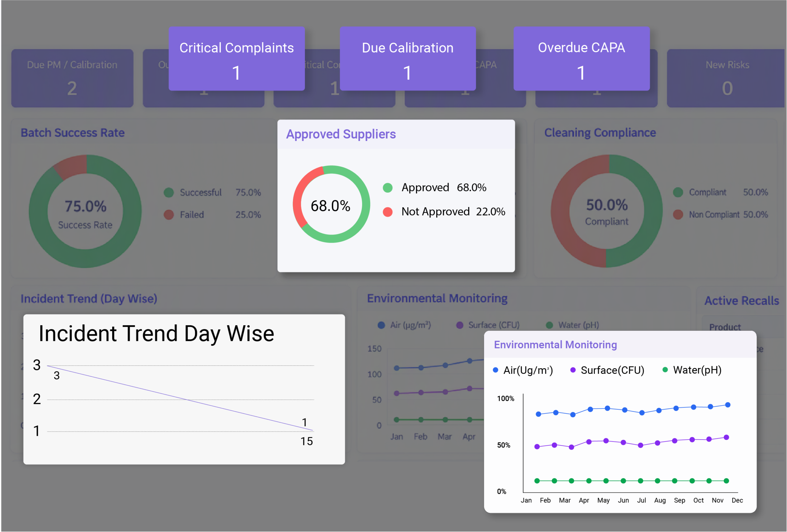Open the highlighted Critical Complaints card
Image resolution: width=787 pixels, height=532 pixels.
pos(236,59)
